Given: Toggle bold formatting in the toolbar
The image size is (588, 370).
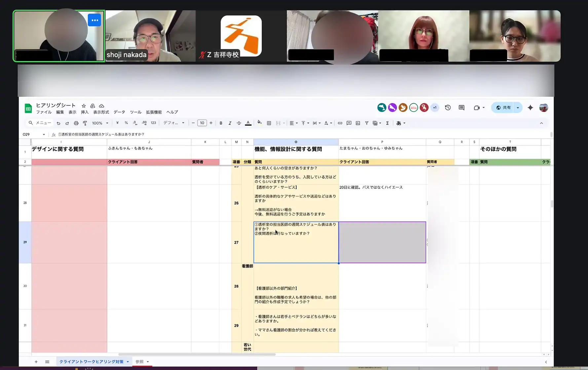Looking at the screenshot, I should tap(221, 123).
